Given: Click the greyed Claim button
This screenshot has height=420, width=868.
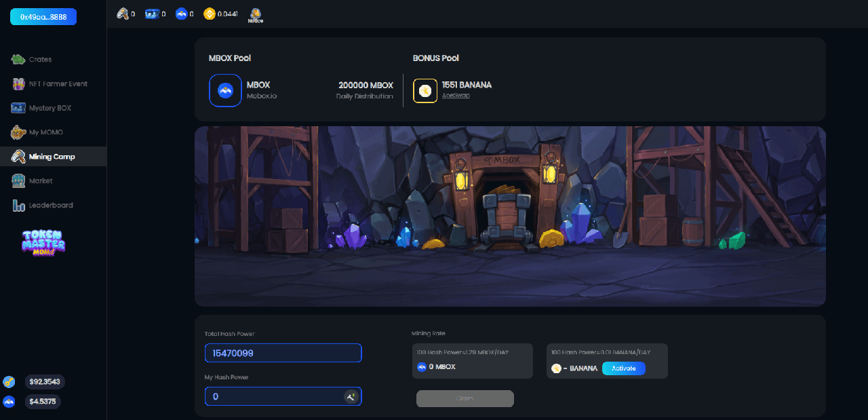Looking at the screenshot, I should tap(465, 398).
